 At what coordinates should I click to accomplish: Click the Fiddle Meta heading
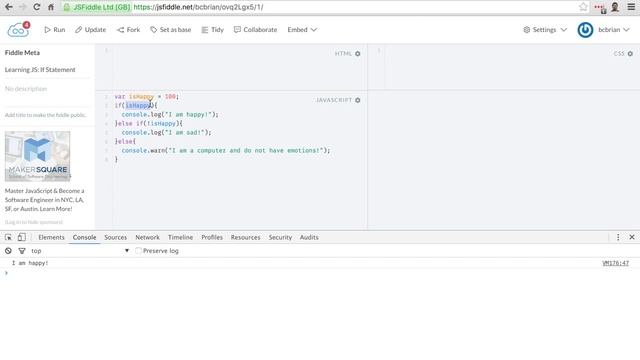coord(22,53)
